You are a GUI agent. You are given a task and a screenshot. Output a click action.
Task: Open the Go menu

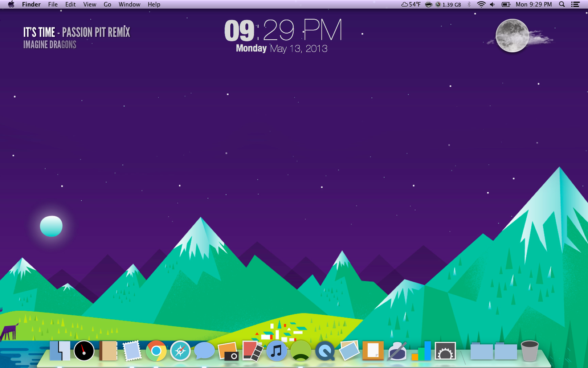point(107,4)
